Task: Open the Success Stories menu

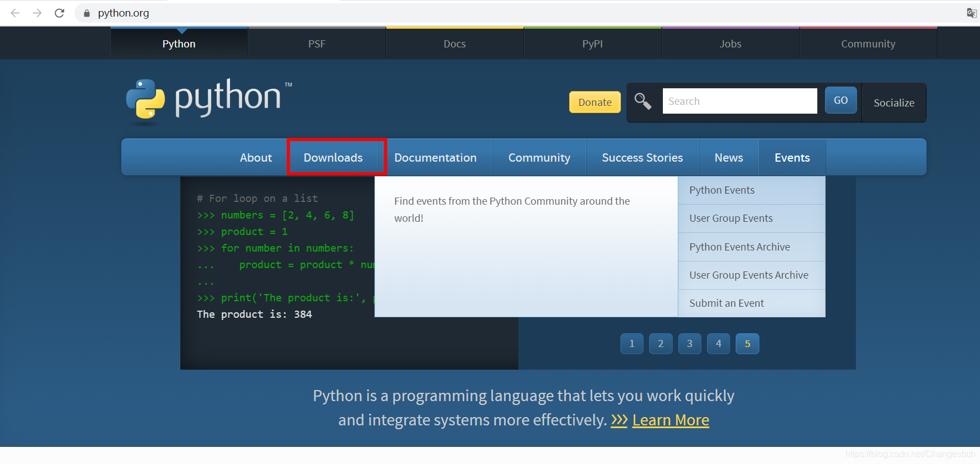Action: pyautogui.click(x=642, y=158)
